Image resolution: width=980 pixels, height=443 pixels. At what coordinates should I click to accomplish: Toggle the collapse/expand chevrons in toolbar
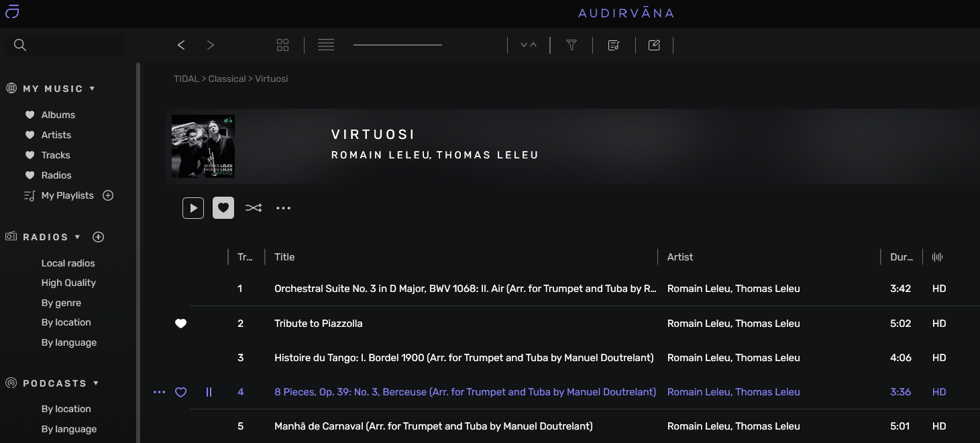[529, 45]
